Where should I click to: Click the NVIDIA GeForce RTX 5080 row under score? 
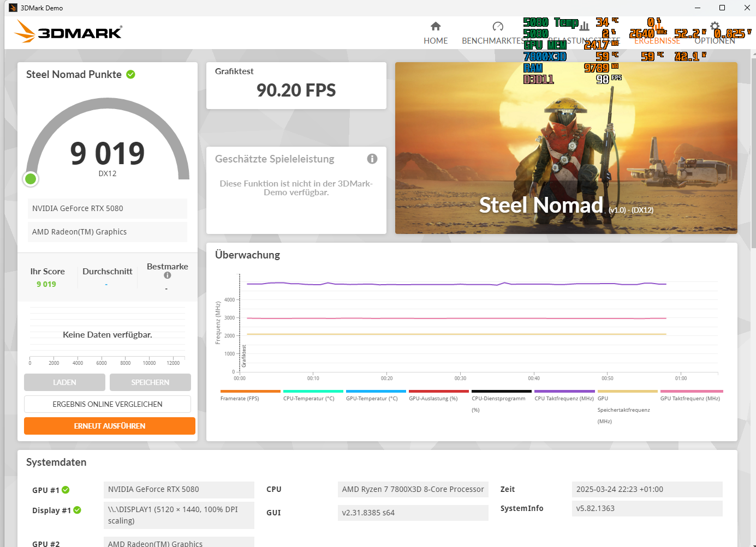tap(108, 208)
